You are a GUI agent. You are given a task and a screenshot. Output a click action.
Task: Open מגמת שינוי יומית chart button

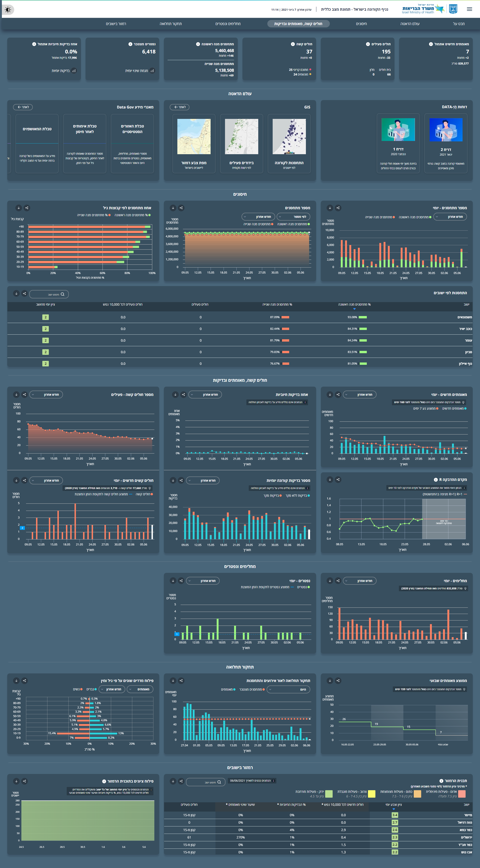[x=140, y=71]
